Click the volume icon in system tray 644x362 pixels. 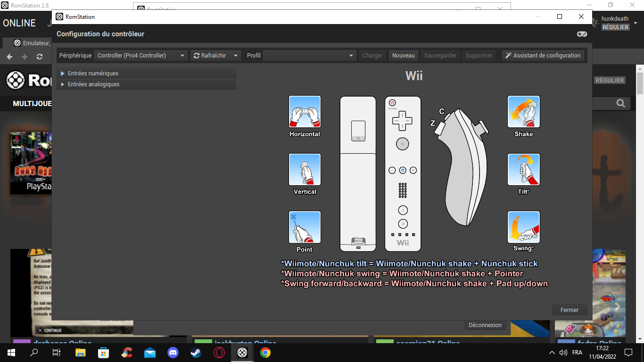(563, 353)
